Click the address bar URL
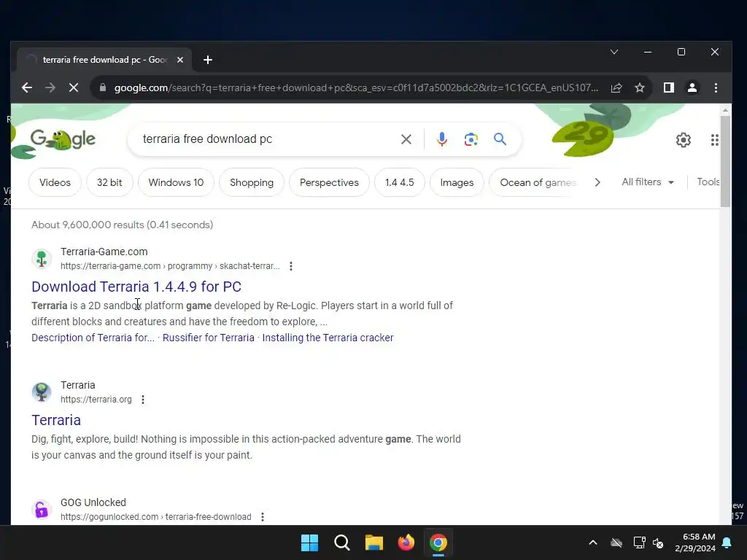Screen dimensions: 747x560 pos(356,87)
